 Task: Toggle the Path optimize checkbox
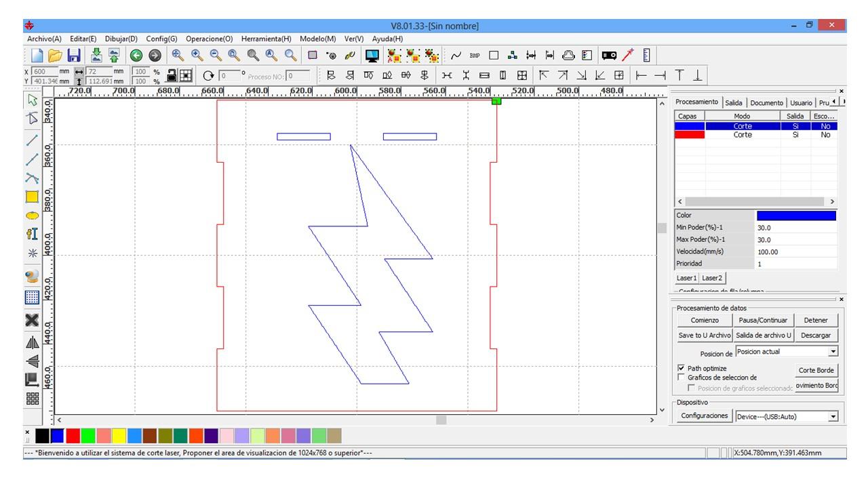point(682,368)
